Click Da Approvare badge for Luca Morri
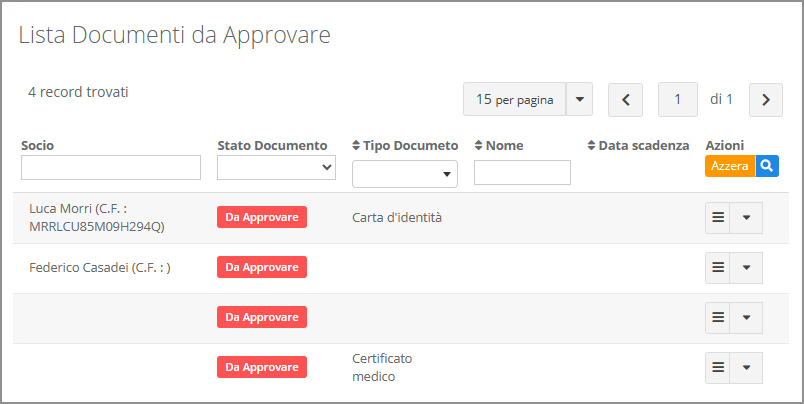Screen dimensions: 804x404 (262, 218)
